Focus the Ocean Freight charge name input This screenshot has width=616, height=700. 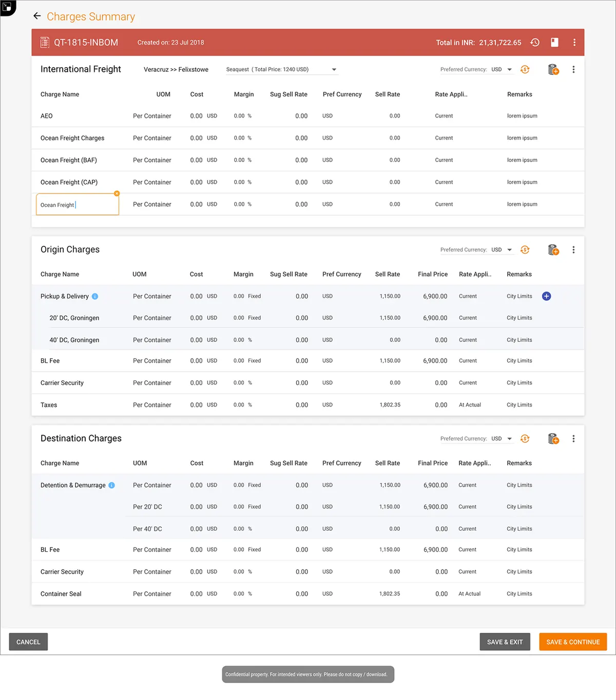[x=78, y=205]
